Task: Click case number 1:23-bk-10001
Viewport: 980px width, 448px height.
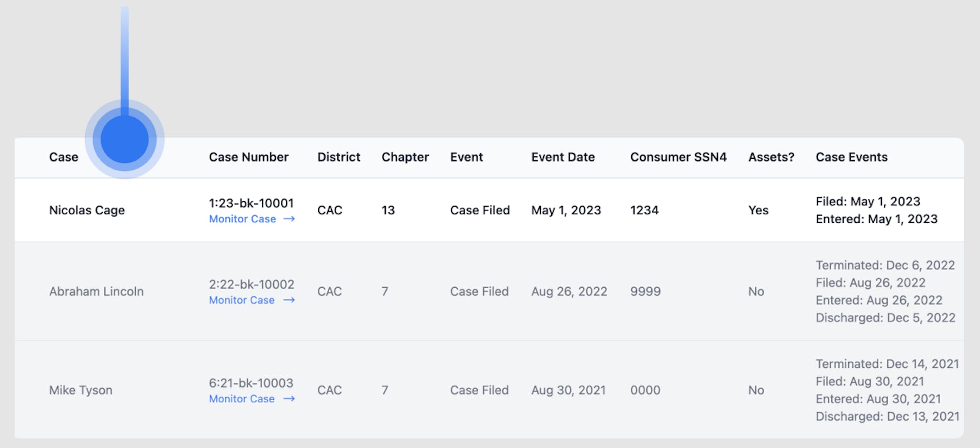Action: coord(251,203)
